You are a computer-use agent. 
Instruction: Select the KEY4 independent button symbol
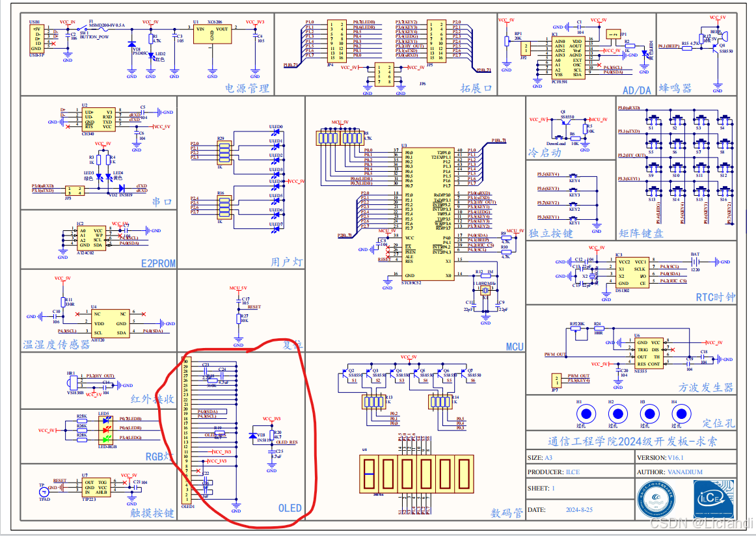coord(574,176)
